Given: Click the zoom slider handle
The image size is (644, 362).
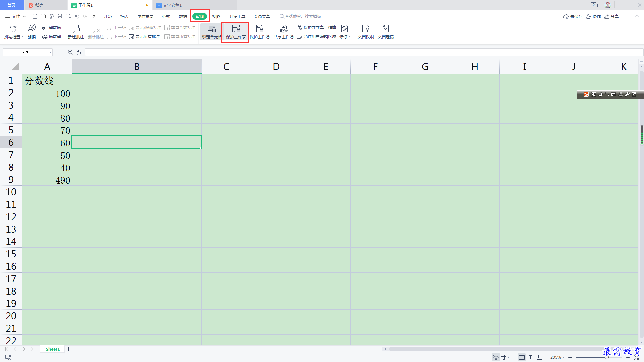Looking at the screenshot, I should click(606, 357).
